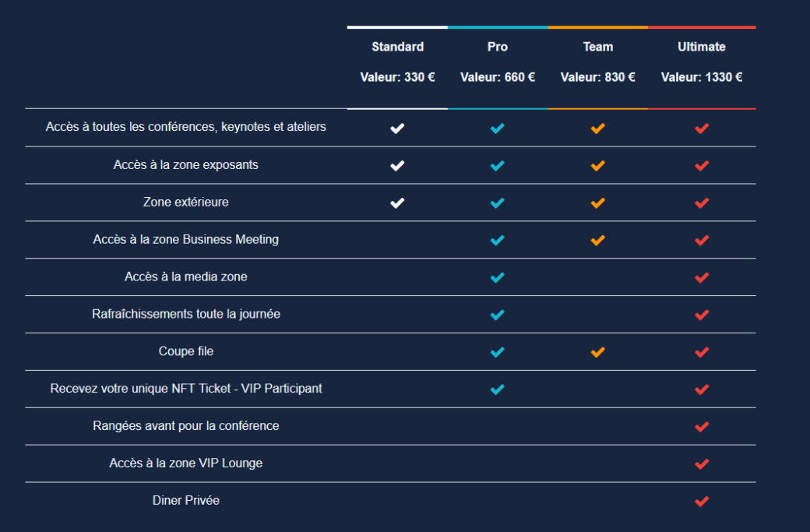The image size is (810, 532).
Task: Click the white Standard checkmark for Zone extérieure
Action: tap(397, 203)
